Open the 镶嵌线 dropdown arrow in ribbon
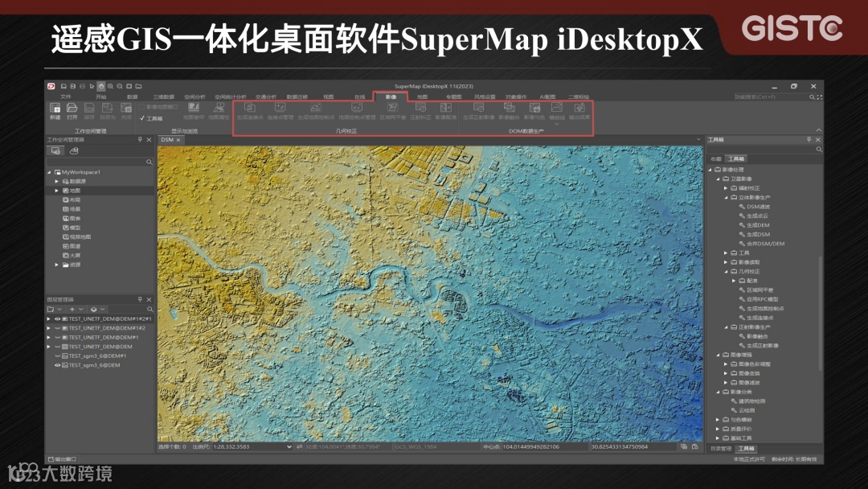Screen dimensions: 868x489 coord(557,124)
